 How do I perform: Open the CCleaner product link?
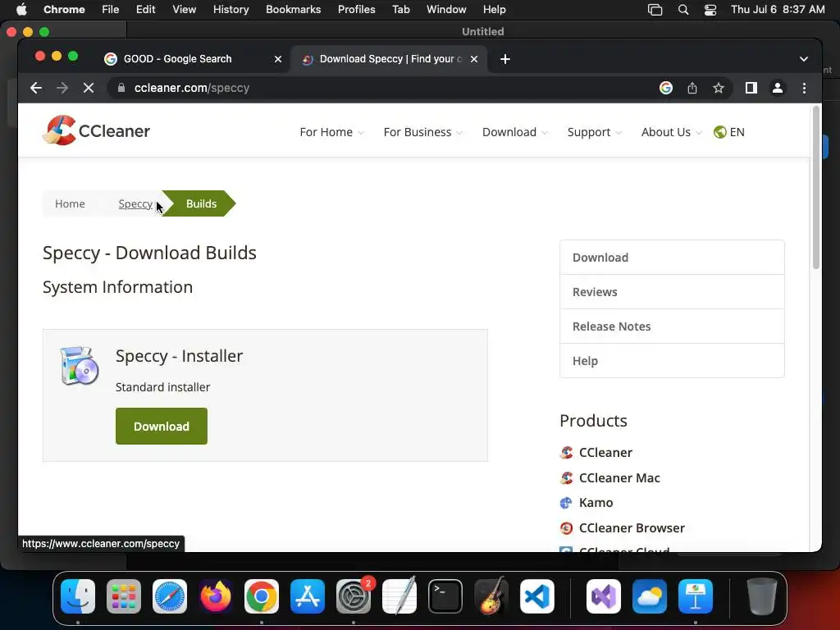pos(605,453)
